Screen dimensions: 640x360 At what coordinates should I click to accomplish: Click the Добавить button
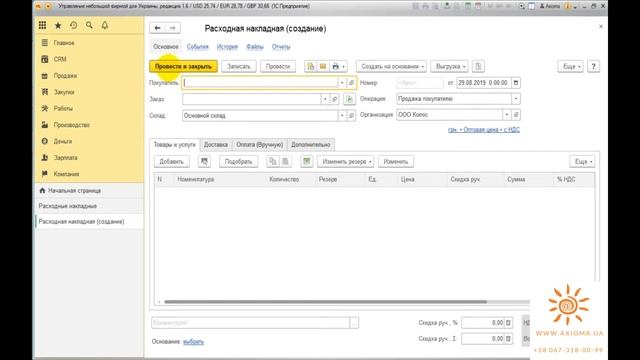(x=171, y=162)
